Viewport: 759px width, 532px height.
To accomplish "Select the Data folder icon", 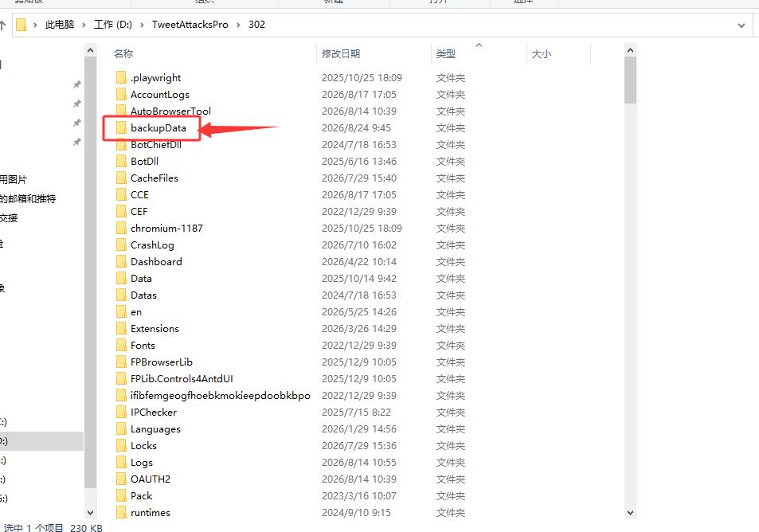I will tap(121, 278).
